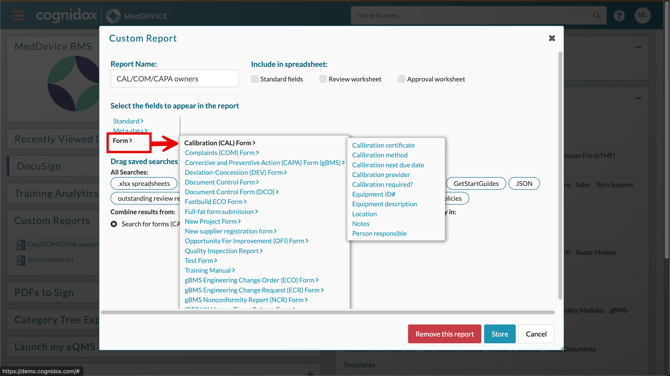Viewport: 670px width, 376px height.
Task: Open Corrective and Preventive Action (CAPA) Form
Action: tap(264, 162)
